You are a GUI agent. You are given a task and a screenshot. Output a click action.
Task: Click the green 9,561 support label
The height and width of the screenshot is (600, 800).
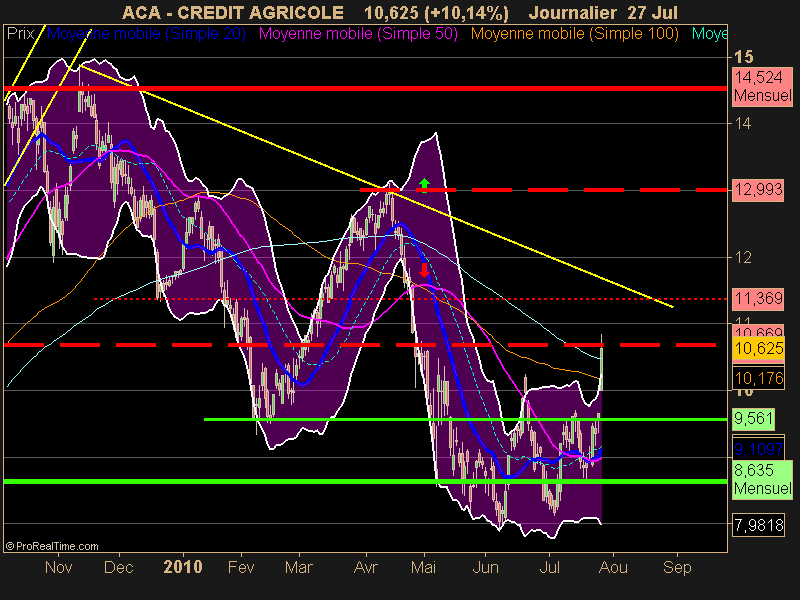point(754,419)
